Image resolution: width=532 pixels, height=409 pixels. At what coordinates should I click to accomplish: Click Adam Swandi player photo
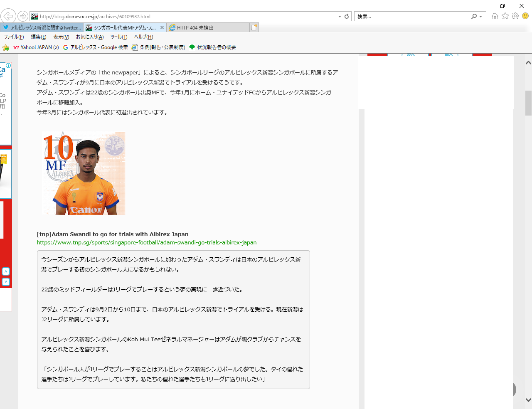(84, 173)
